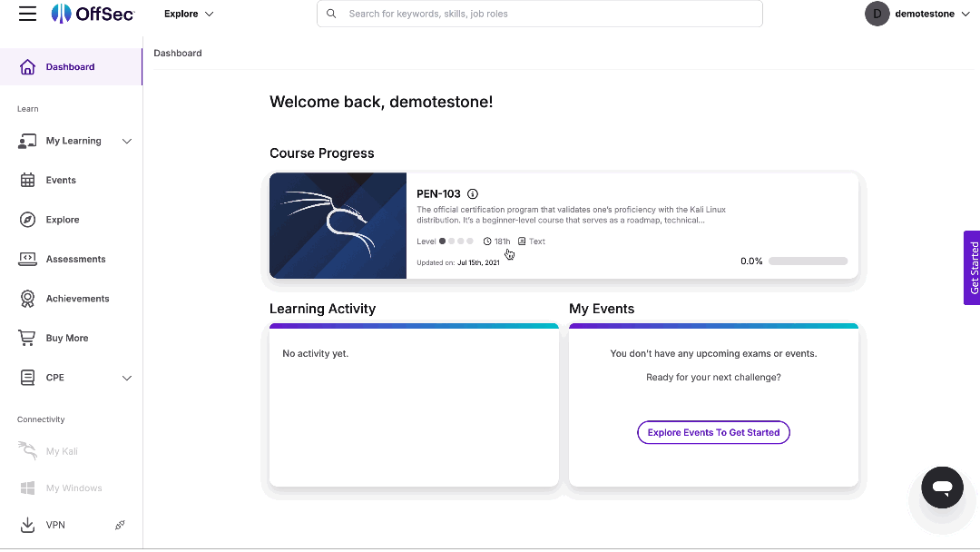The width and height of the screenshot is (980, 552).
Task: Click Explore Events To Get Started
Action: point(713,432)
